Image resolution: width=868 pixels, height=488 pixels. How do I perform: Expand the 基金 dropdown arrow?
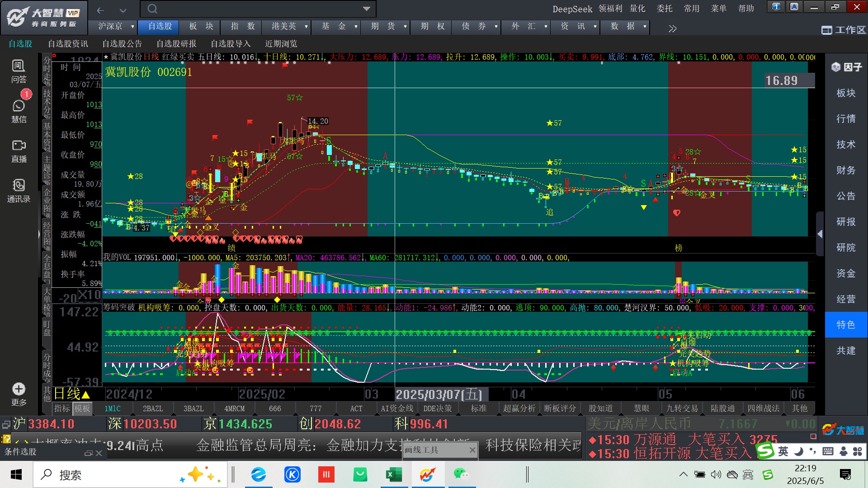(356, 27)
